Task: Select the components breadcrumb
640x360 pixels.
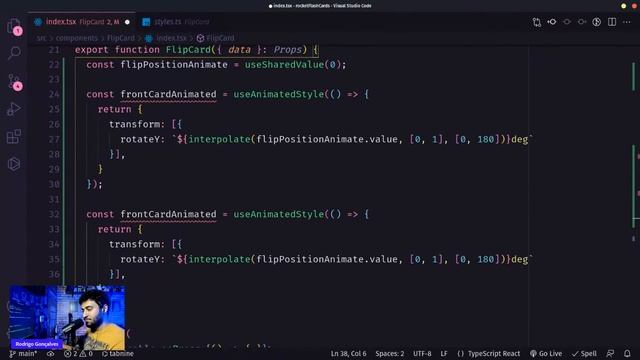Action: pyautogui.click(x=77, y=38)
